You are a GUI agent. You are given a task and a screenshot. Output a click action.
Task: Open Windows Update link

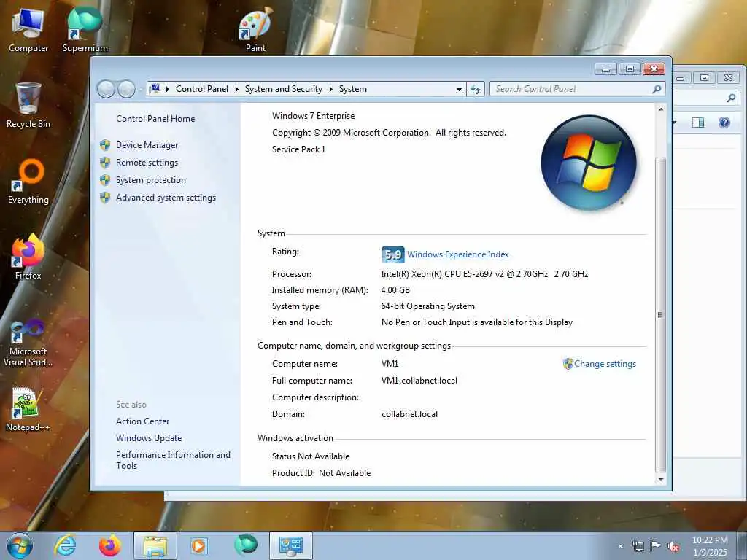click(x=149, y=438)
